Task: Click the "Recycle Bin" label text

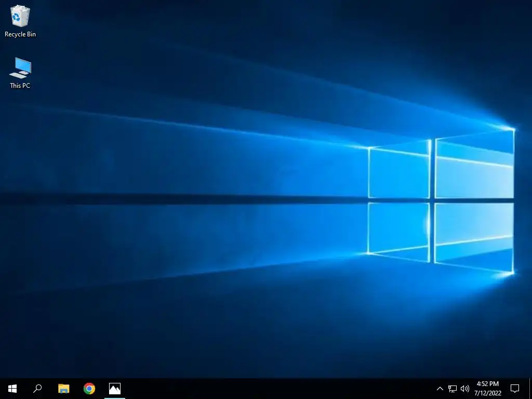Action: 20,34
